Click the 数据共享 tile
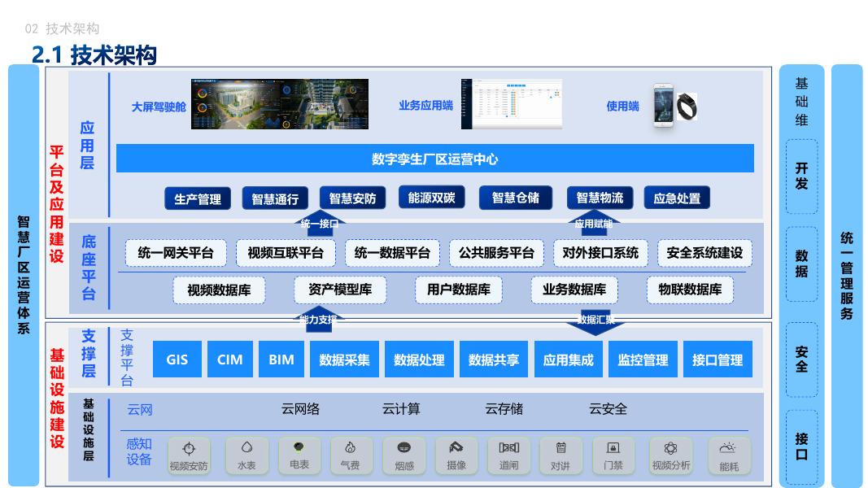Viewport: 868px width, 488px height. point(494,359)
